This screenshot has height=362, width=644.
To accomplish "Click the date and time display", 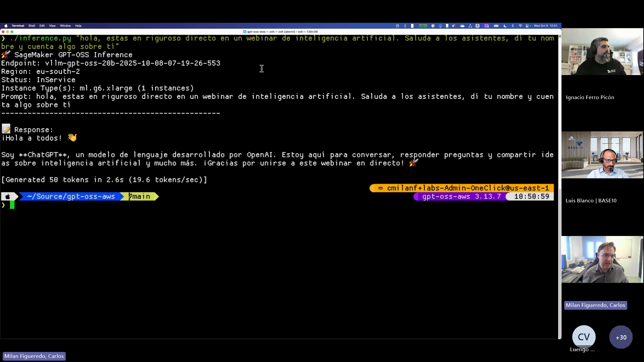I will click(x=546, y=26).
